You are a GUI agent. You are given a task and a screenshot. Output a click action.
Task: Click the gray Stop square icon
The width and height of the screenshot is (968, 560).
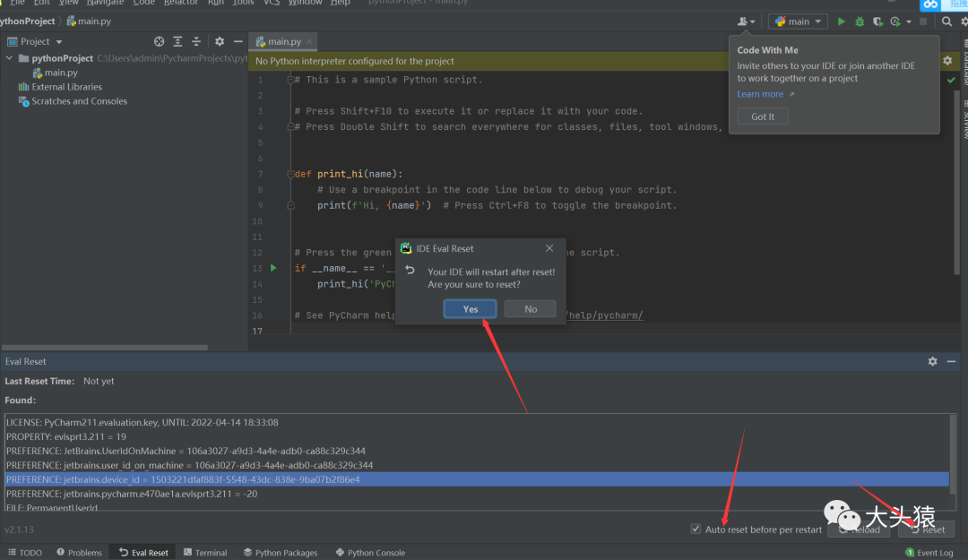[x=923, y=22]
